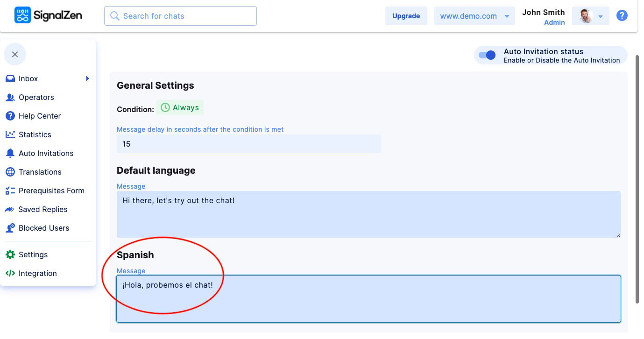Close the sidebar with X icon
644x339 pixels.
pyautogui.click(x=15, y=55)
